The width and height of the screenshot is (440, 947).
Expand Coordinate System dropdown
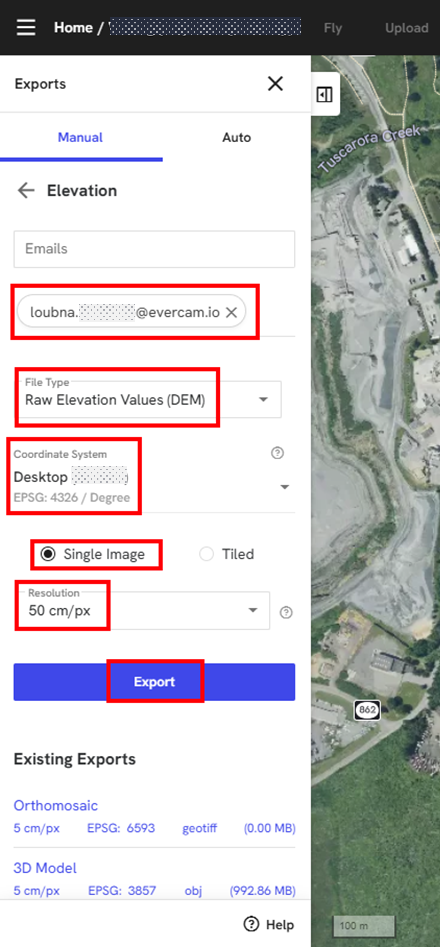154,477
